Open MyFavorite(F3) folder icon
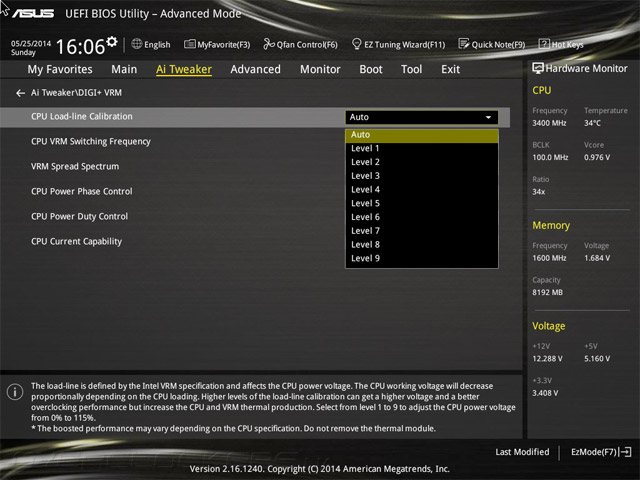The height and width of the screenshot is (480, 640). pos(189,44)
